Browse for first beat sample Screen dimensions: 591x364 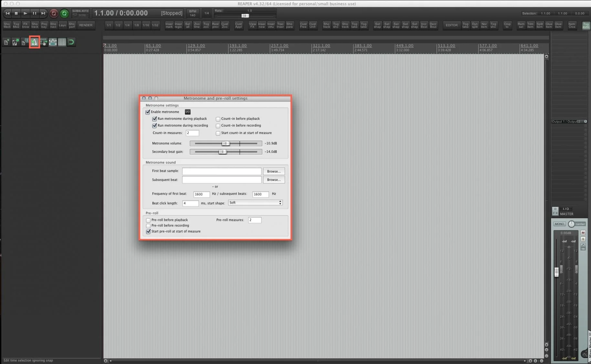[x=273, y=171]
